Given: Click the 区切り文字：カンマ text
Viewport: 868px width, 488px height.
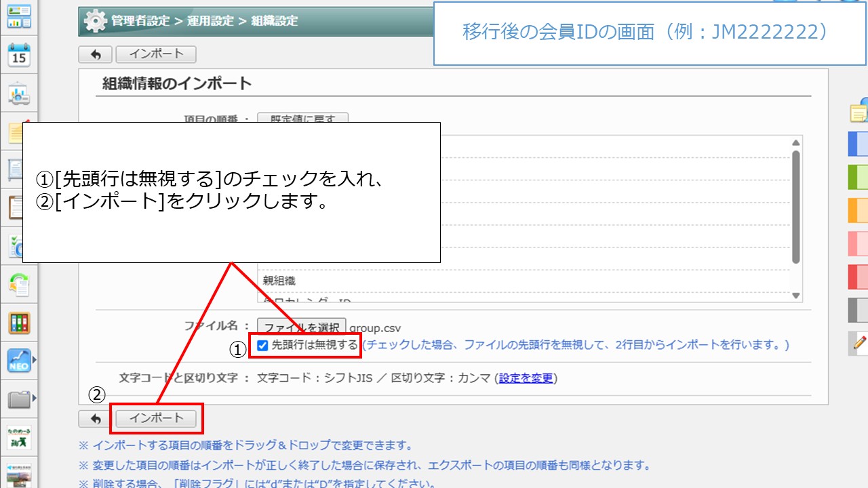Looking at the screenshot, I should point(441,378).
